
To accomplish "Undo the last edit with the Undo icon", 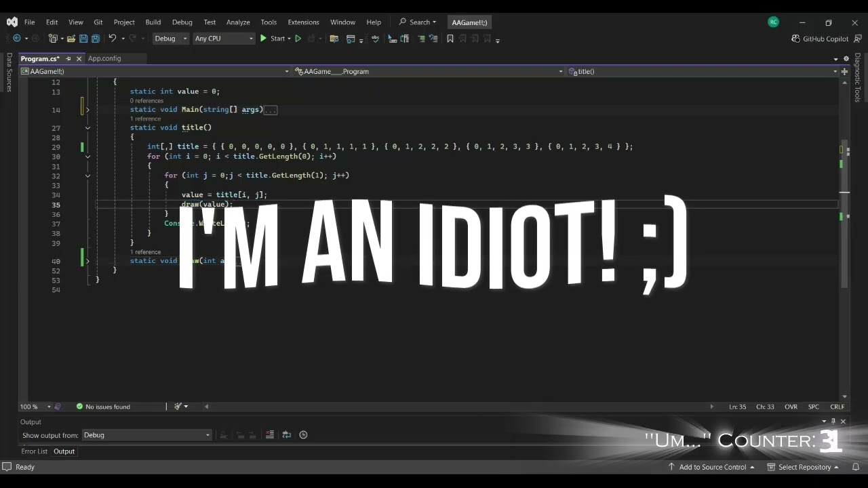I will point(113,39).
